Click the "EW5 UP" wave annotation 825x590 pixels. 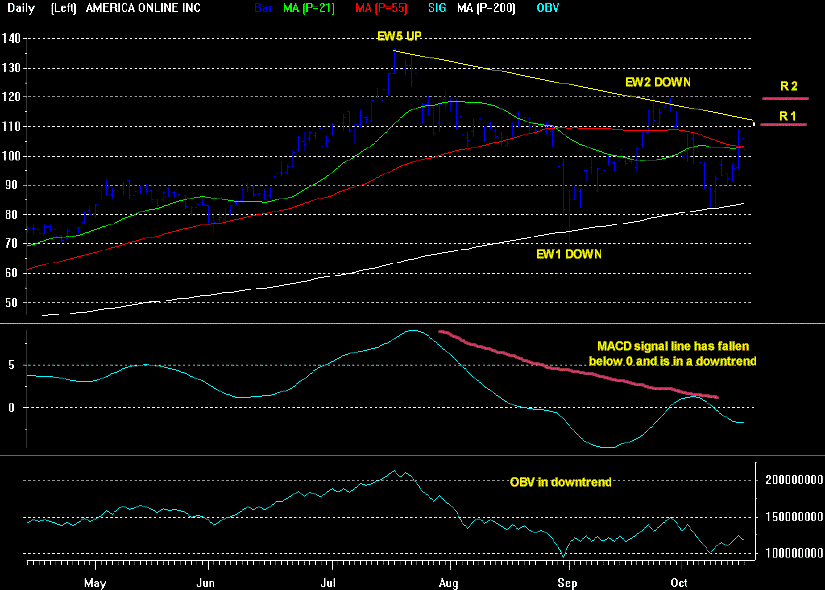(x=399, y=36)
